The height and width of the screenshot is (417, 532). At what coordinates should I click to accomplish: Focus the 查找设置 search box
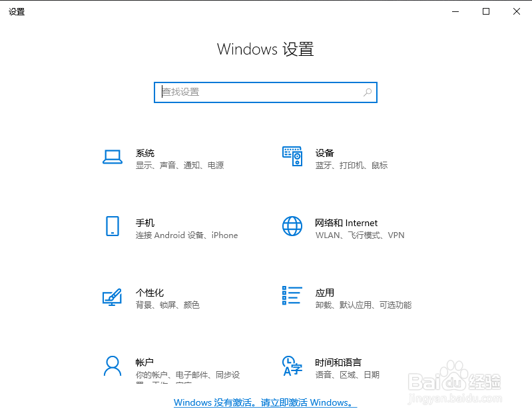click(x=265, y=92)
